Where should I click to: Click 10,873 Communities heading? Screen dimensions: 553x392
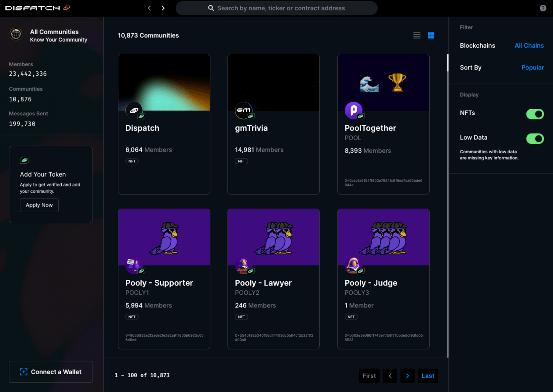point(148,36)
